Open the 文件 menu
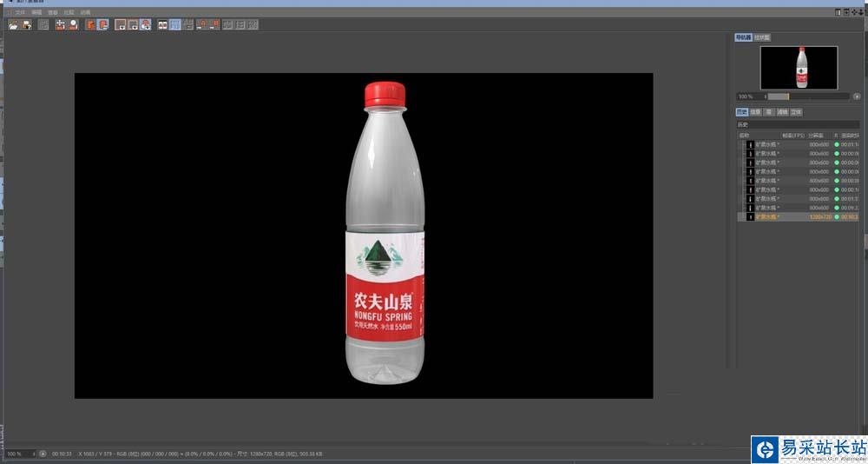Screen dimensions: 868x464 (x=21, y=12)
